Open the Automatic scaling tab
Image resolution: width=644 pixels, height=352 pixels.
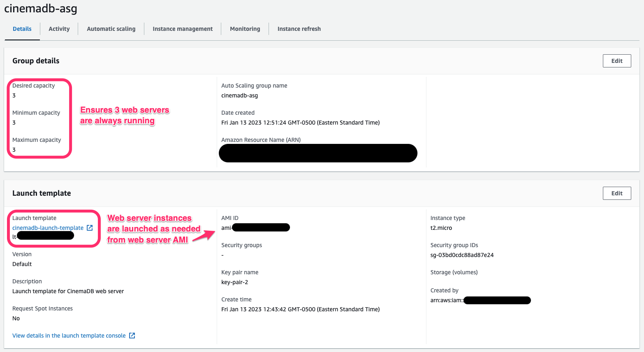111,29
